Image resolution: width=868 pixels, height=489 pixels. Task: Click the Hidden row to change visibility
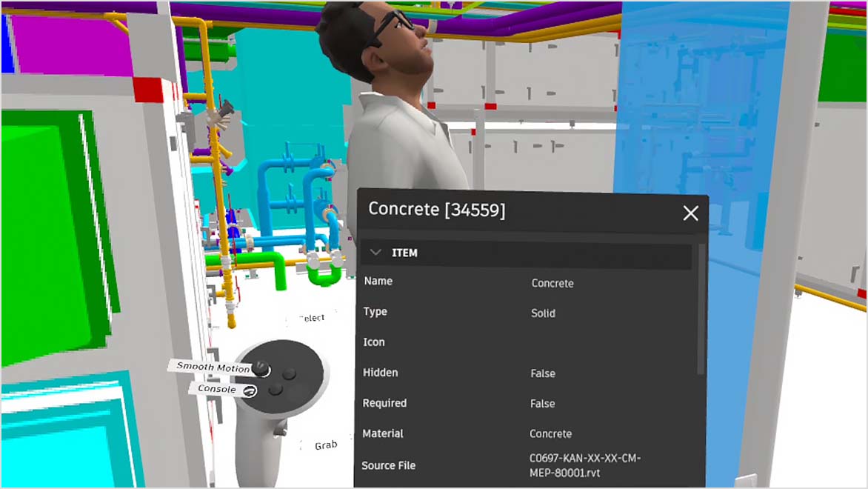tap(381, 373)
